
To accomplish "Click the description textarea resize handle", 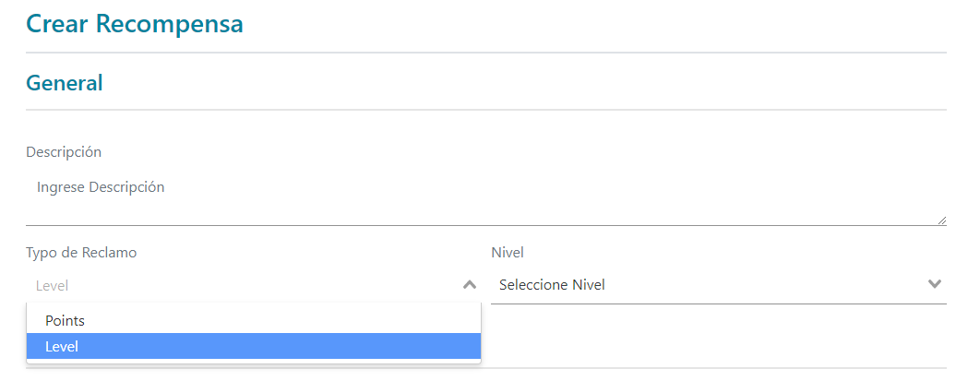I will click(x=941, y=220).
